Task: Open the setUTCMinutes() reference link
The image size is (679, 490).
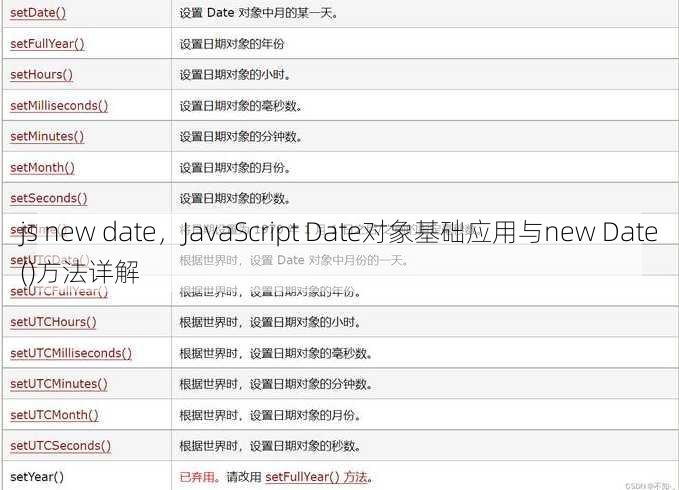Action: (x=59, y=384)
